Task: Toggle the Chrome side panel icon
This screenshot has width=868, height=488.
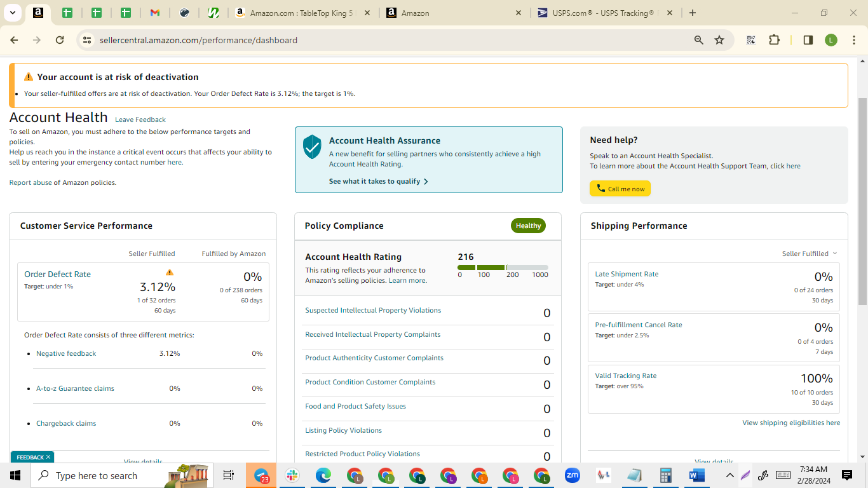Action: 808,40
